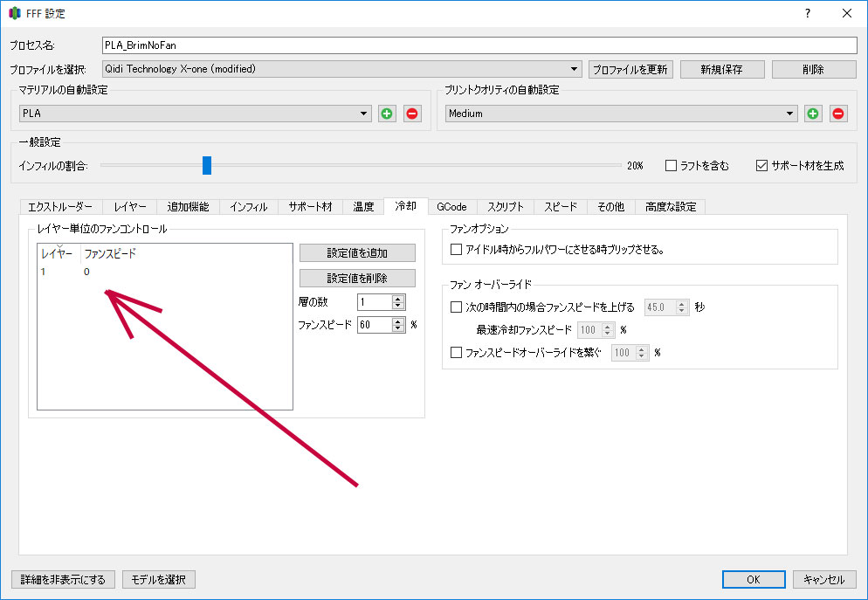Click the インフィルの割合 slider handle
This screenshot has width=868, height=600.
click(x=207, y=165)
